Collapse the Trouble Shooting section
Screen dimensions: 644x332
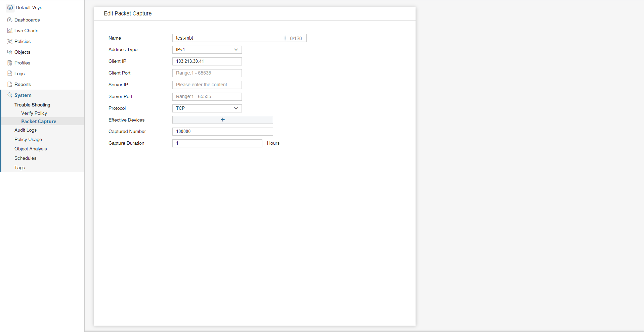click(x=32, y=105)
